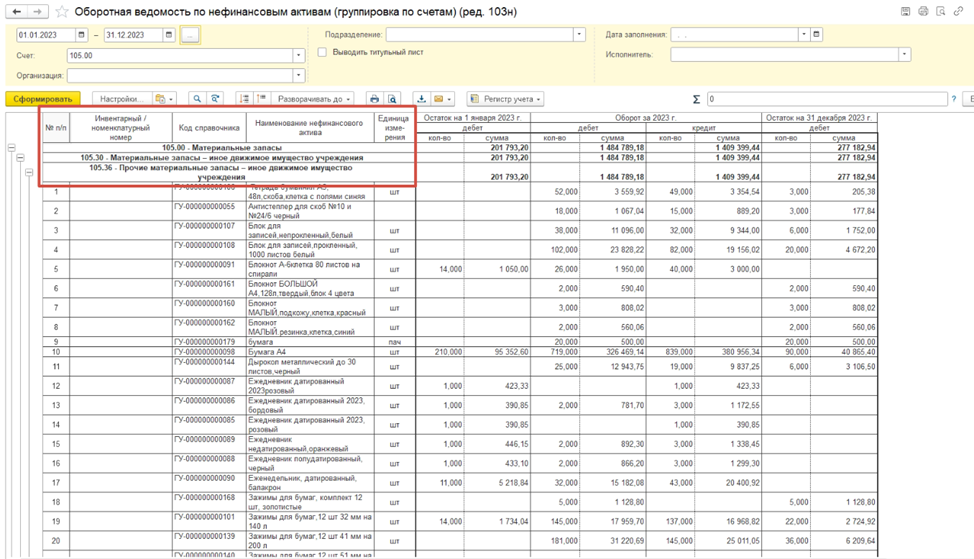Open the Исполнитель dropdown arrow
This screenshot has height=559, width=974.
pos(904,55)
